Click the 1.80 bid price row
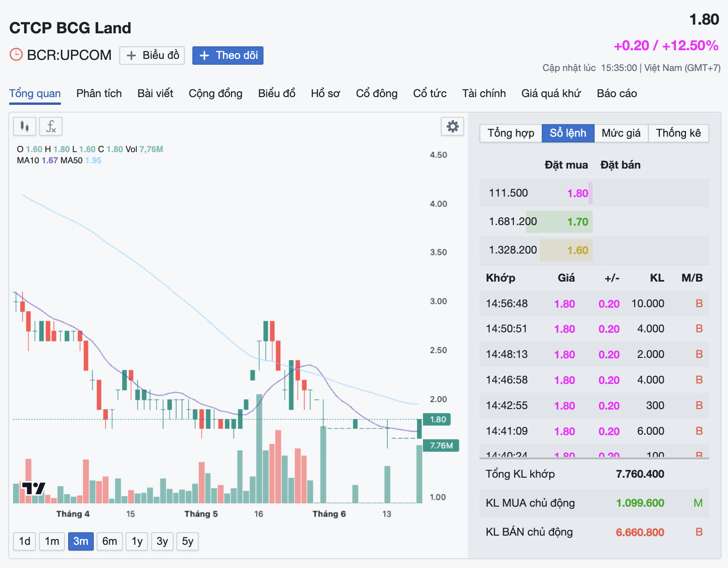 pyautogui.click(x=594, y=193)
